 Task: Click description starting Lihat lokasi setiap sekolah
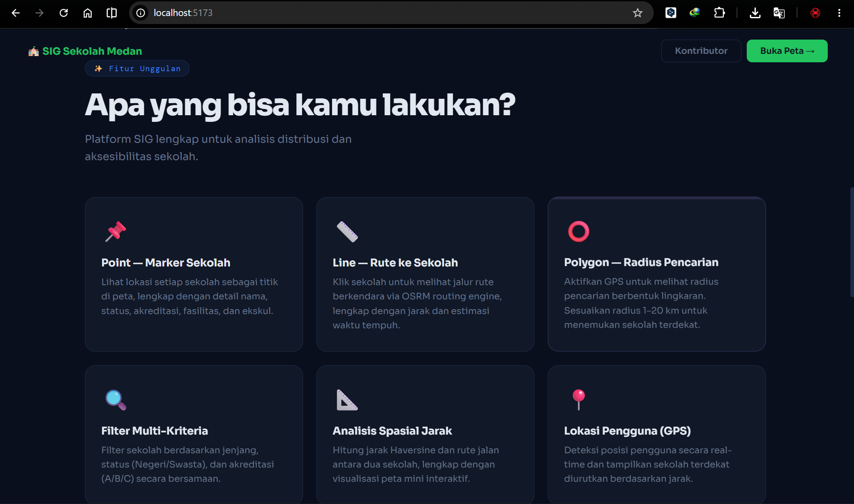tap(190, 296)
